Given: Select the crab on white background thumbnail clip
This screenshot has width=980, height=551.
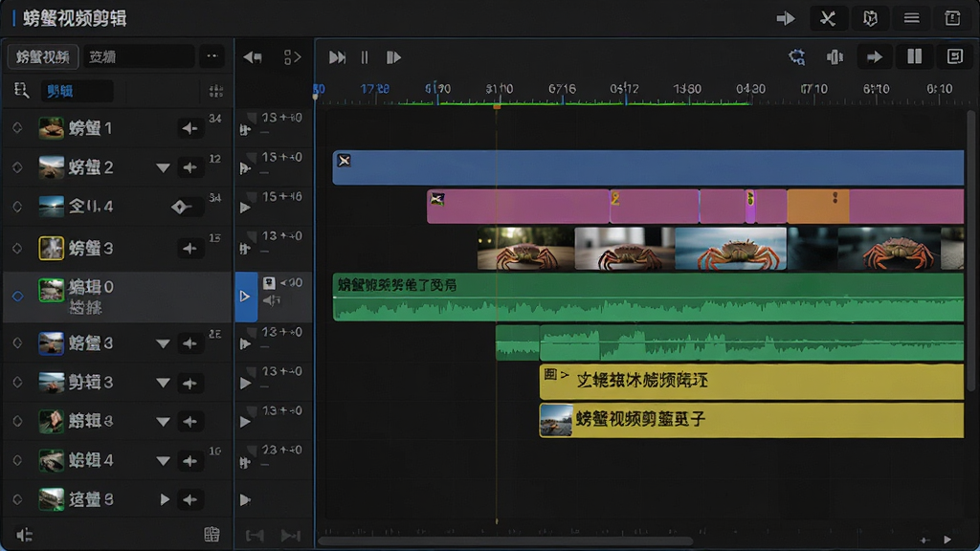Looking at the screenshot, I should pyautogui.click(x=624, y=249).
